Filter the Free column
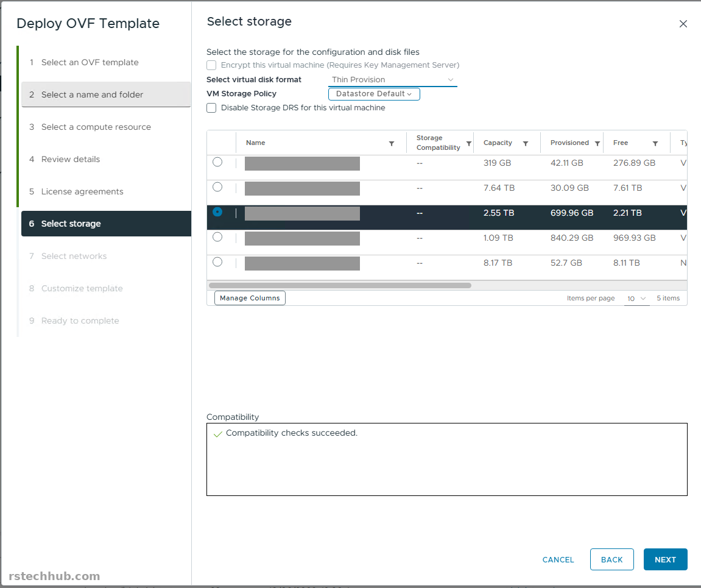Image resolution: width=701 pixels, height=588 pixels. pos(655,144)
